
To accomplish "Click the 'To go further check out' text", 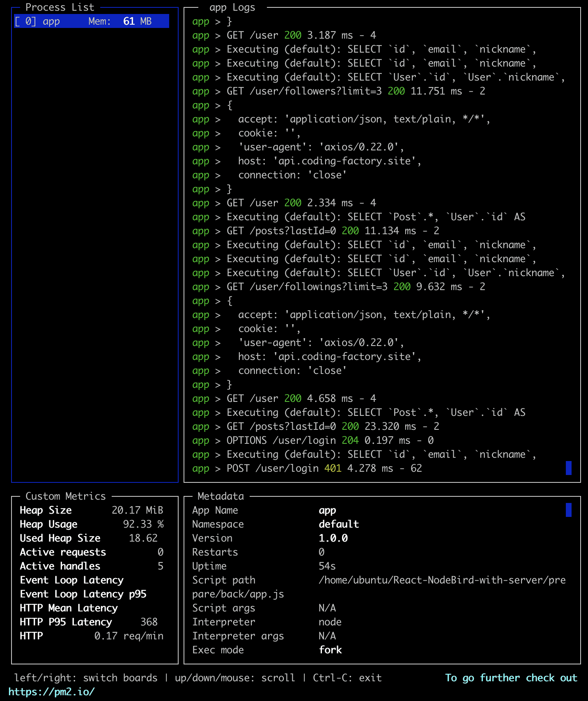I will click(x=511, y=678).
